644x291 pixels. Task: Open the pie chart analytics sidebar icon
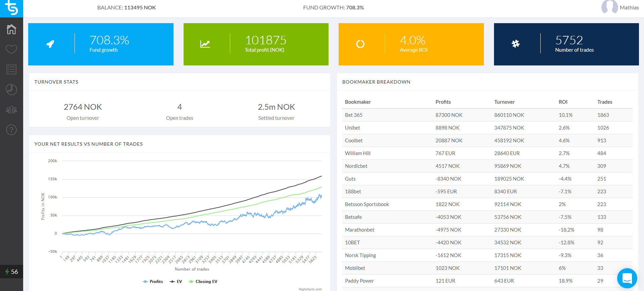pyautogui.click(x=11, y=90)
